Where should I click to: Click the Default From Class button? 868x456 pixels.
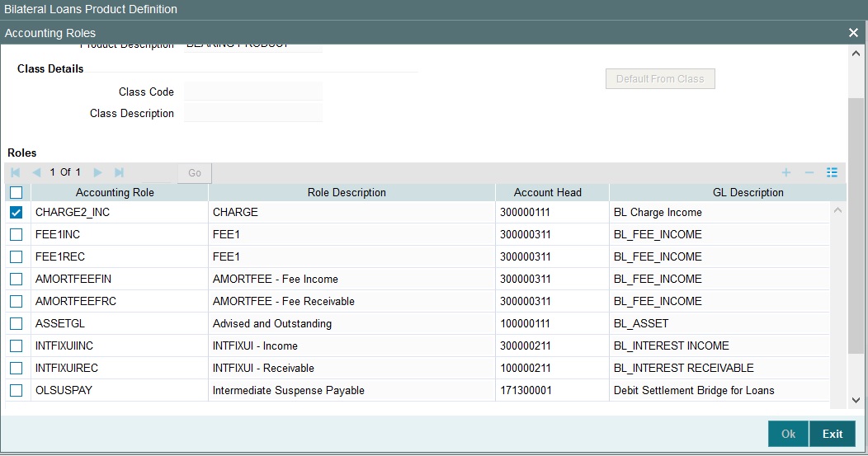660,78
